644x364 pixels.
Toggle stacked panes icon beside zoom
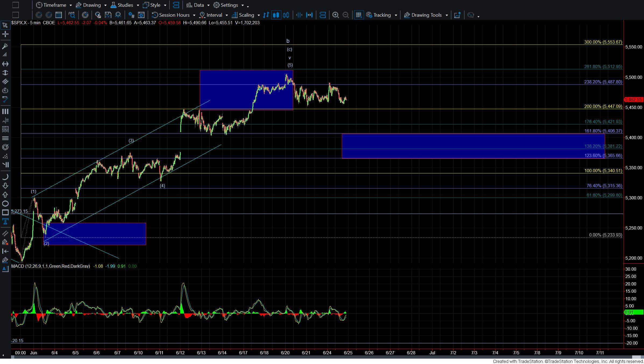pos(323,15)
